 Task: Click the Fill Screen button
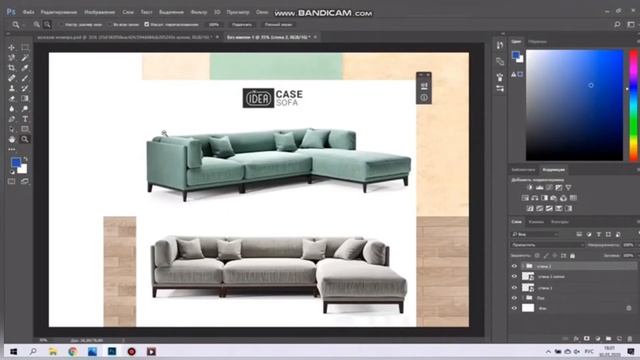click(x=278, y=24)
